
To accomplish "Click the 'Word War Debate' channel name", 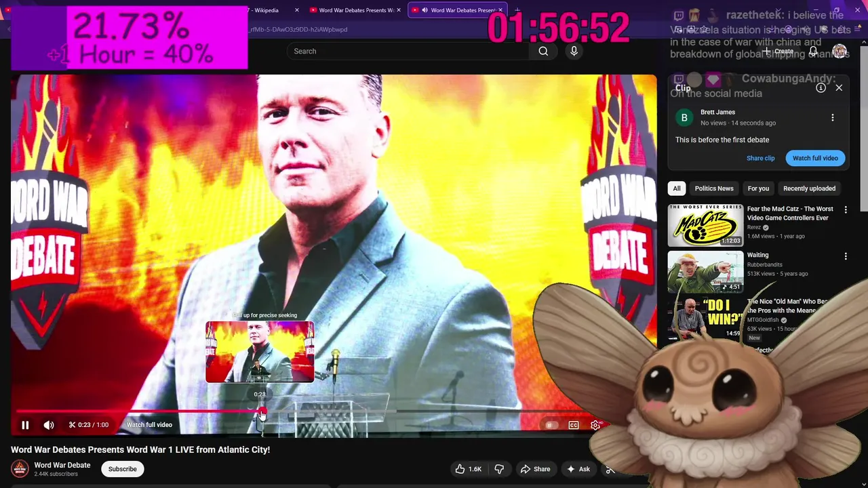I will [x=62, y=465].
